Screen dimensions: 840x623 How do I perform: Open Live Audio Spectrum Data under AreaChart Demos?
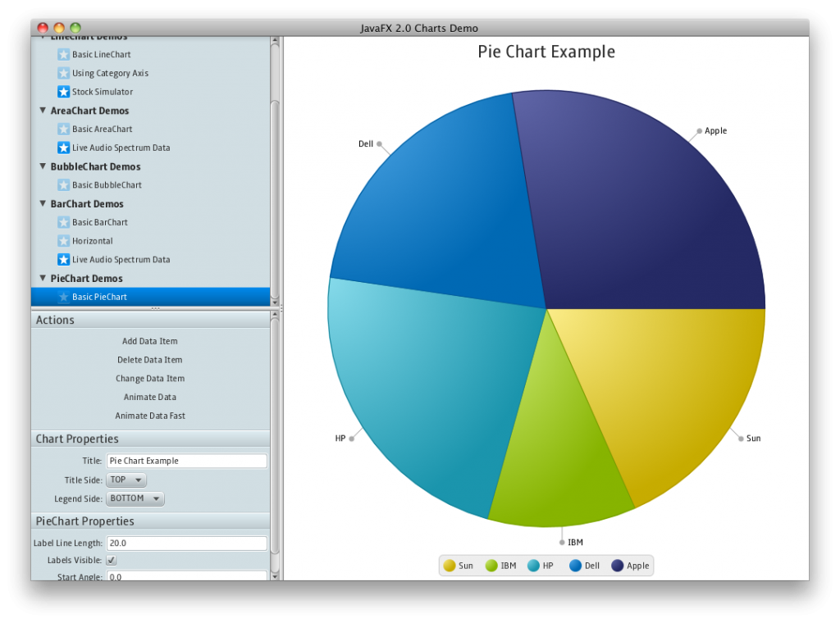[64, 148]
